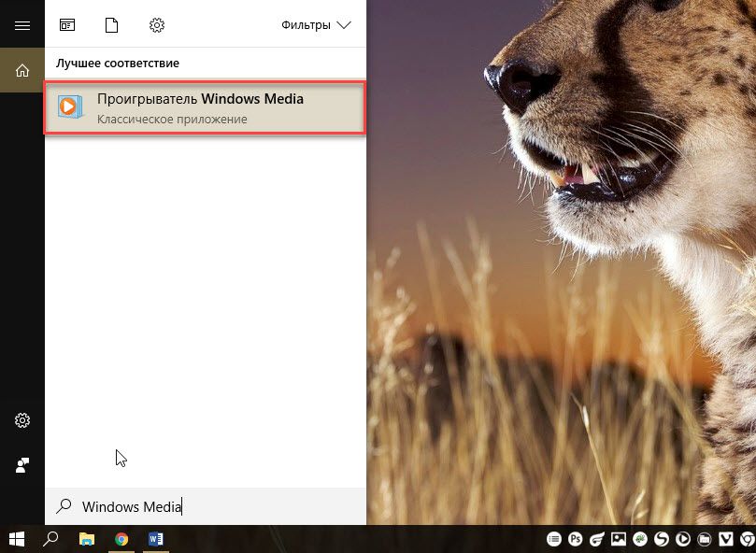The height and width of the screenshot is (553, 756).
Task: Open the Проигрыватель Windows Media search result
Action: click(x=204, y=108)
